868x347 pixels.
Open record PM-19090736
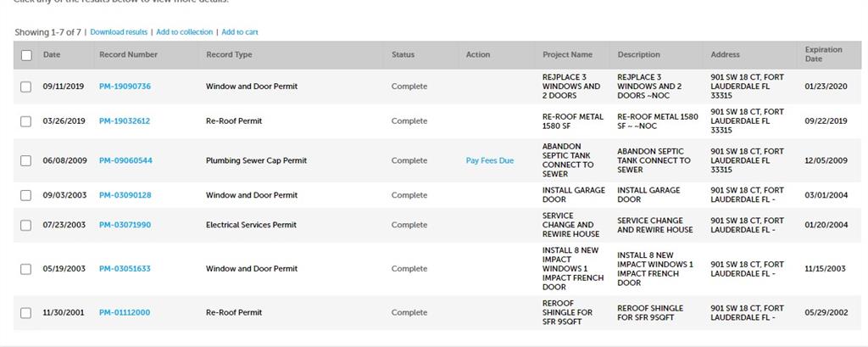[125, 87]
